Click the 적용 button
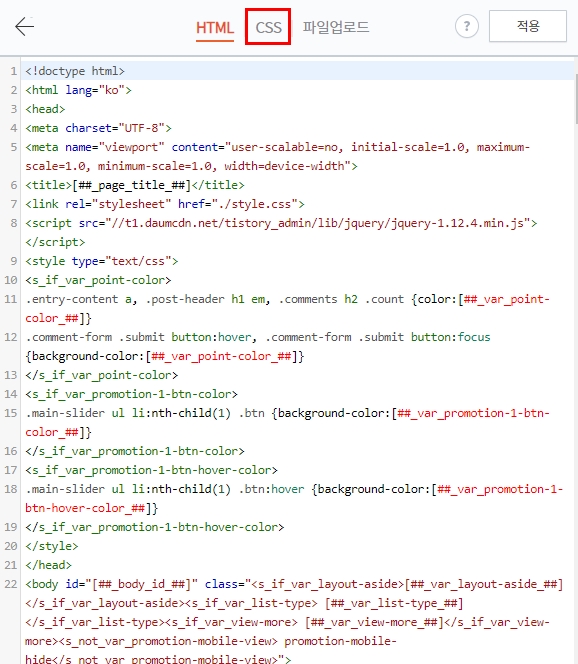The width and height of the screenshot is (578, 664). pos(528,26)
